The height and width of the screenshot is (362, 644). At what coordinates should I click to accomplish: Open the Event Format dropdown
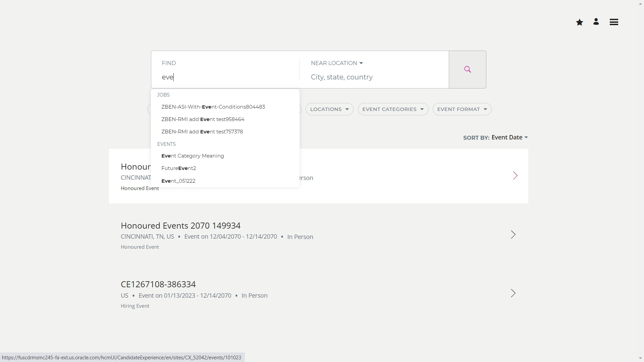pos(462,109)
